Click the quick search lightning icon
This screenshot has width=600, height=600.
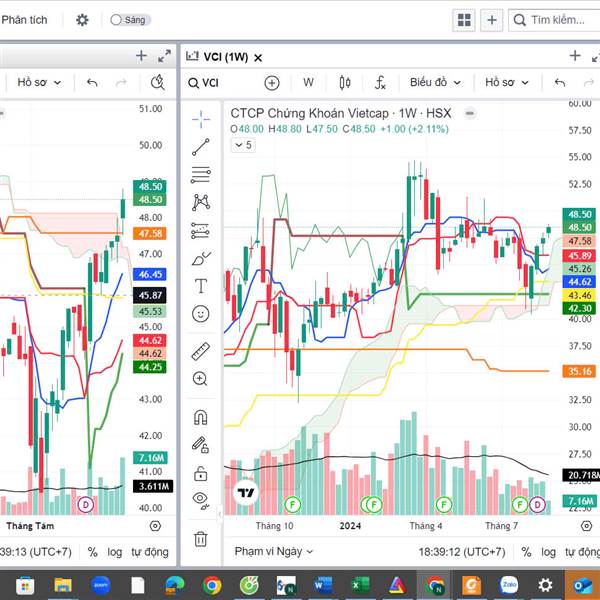click(x=157, y=83)
